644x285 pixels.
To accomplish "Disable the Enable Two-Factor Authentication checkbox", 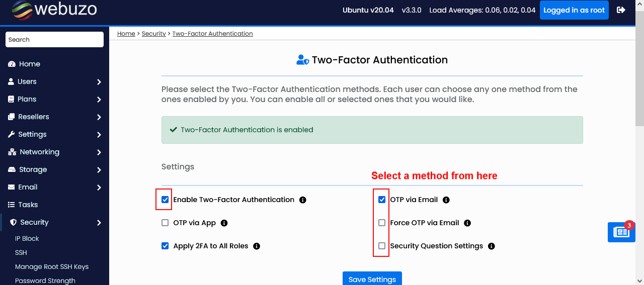I will tap(165, 200).
